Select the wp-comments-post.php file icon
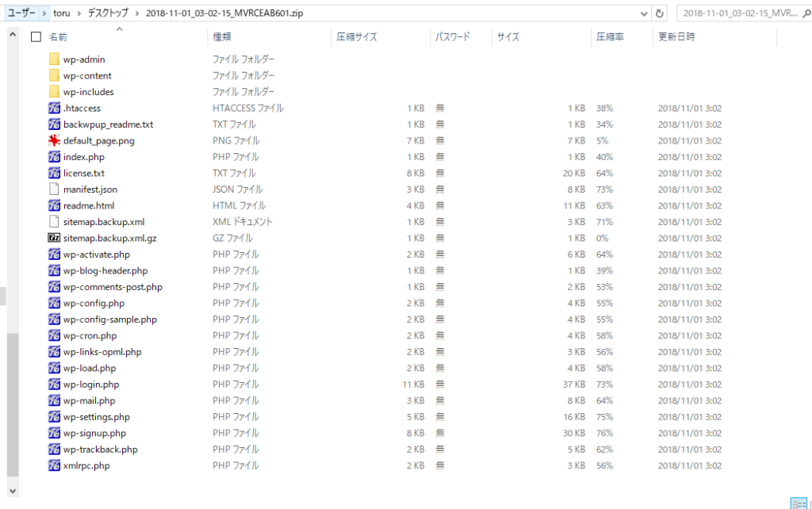This screenshot has width=812, height=509. coord(54,286)
